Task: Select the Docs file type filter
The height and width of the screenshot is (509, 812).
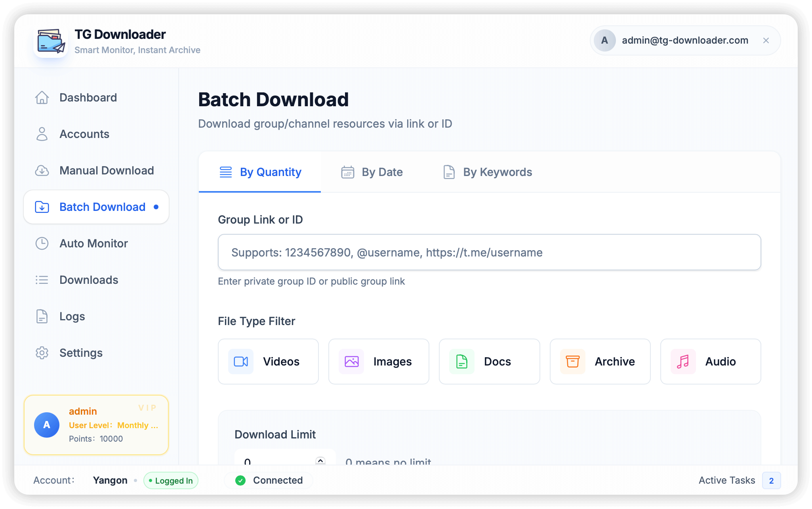Action: 489,362
